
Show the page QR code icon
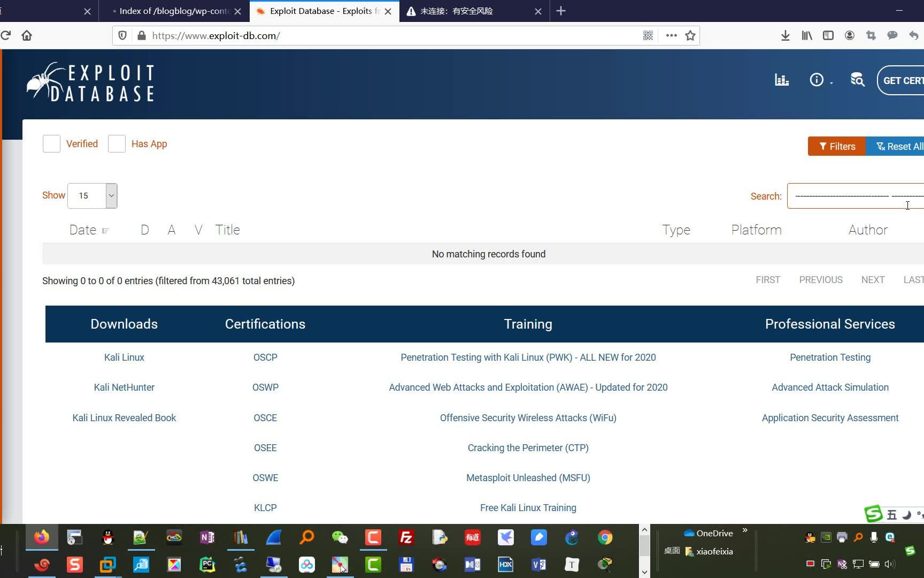[x=648, y=36]
